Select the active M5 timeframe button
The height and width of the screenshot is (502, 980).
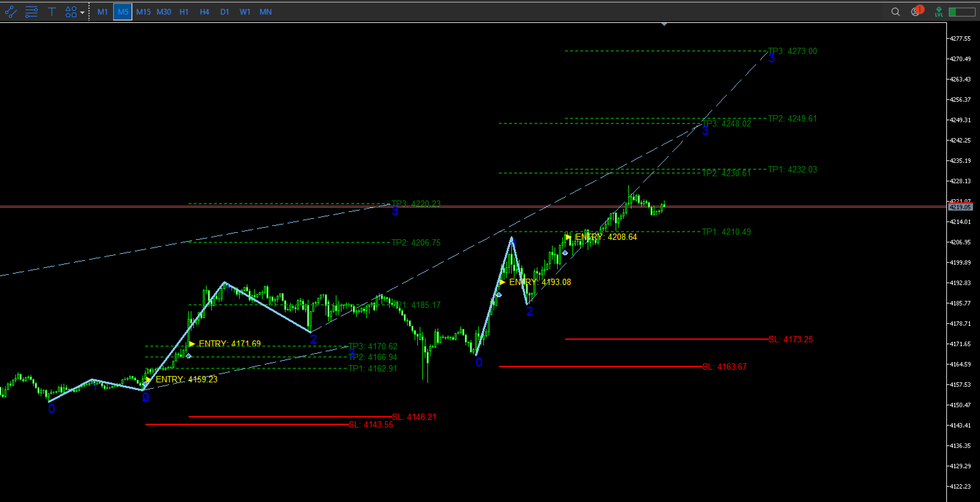[123, 11]
